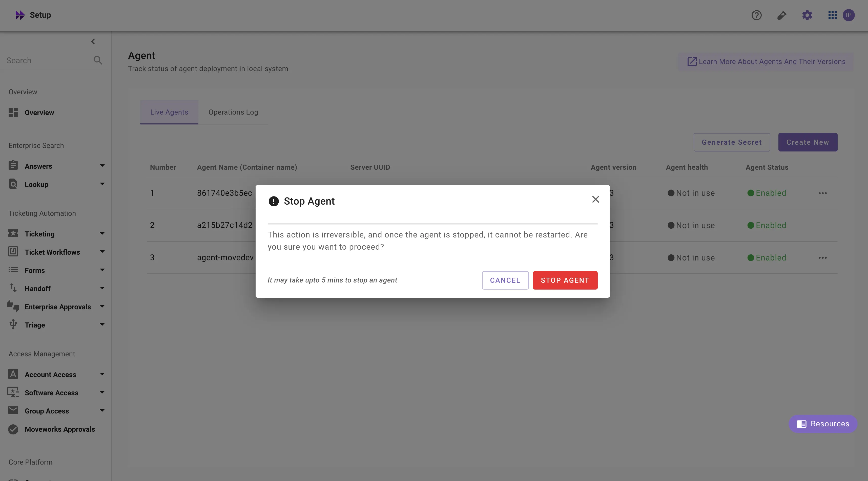Close the Stop Agent dialog with X
This screenshot has height=481, width=868.
click(x=595, y=200)
